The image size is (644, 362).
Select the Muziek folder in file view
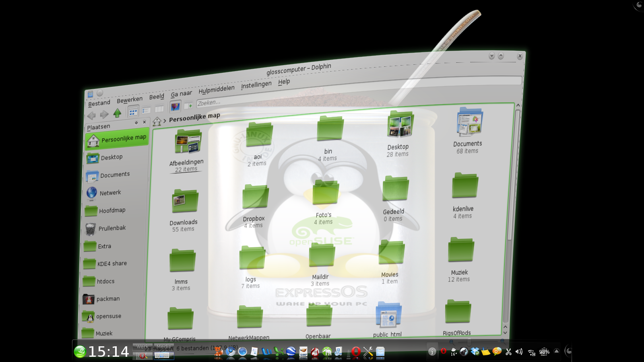[460, 260]
